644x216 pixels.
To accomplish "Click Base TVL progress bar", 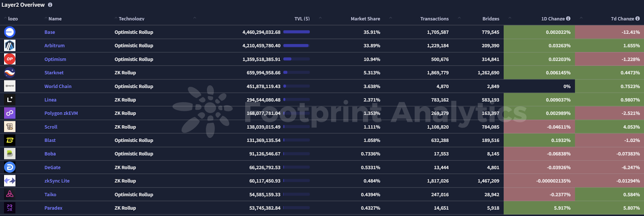I will [297, 32].
